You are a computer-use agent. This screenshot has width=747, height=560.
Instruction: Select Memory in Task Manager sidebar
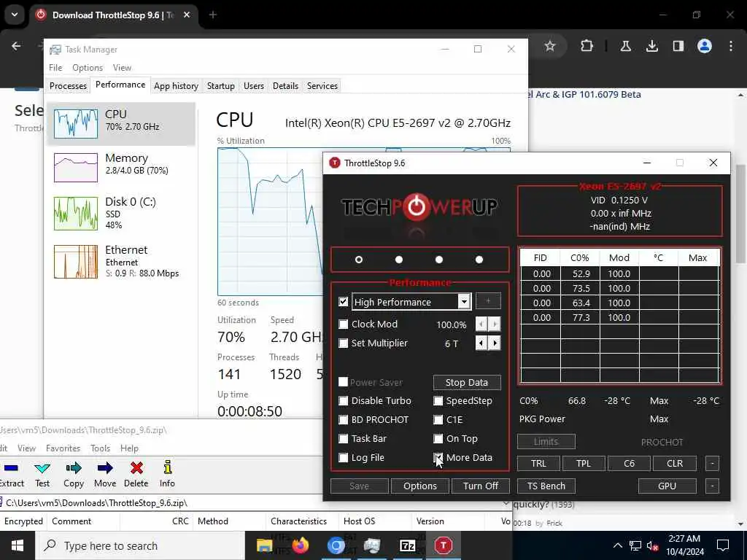[x=121, y=167]
